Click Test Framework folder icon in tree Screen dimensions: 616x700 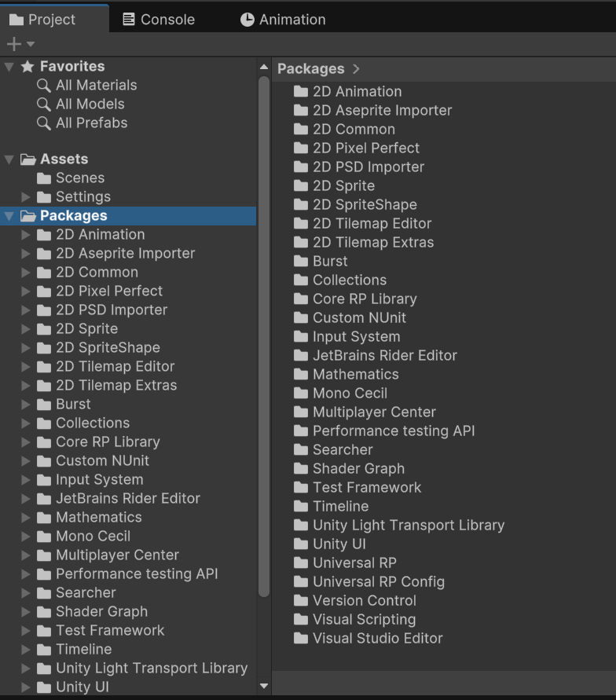(x=44, y=631)
